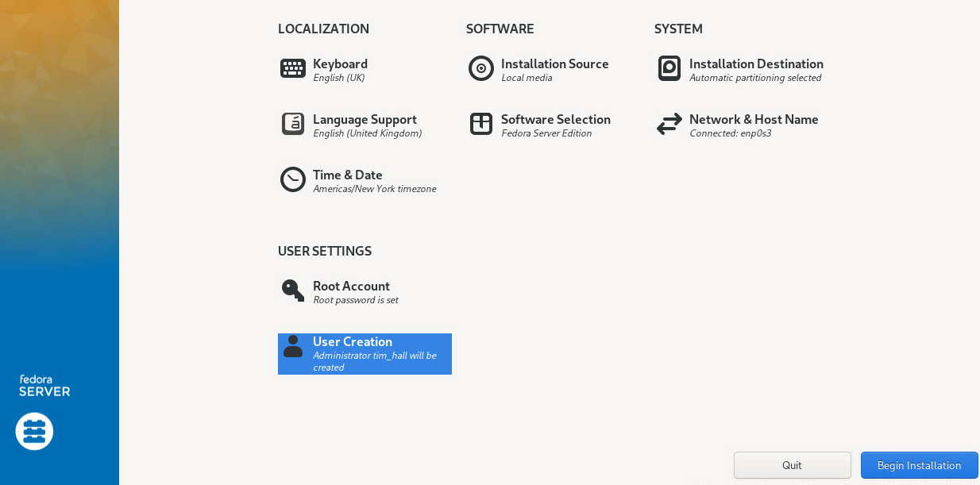Click "Americas/New York timezone" status text
The height and width of the screenshot is (485, 980).
(x=375, y=189)
